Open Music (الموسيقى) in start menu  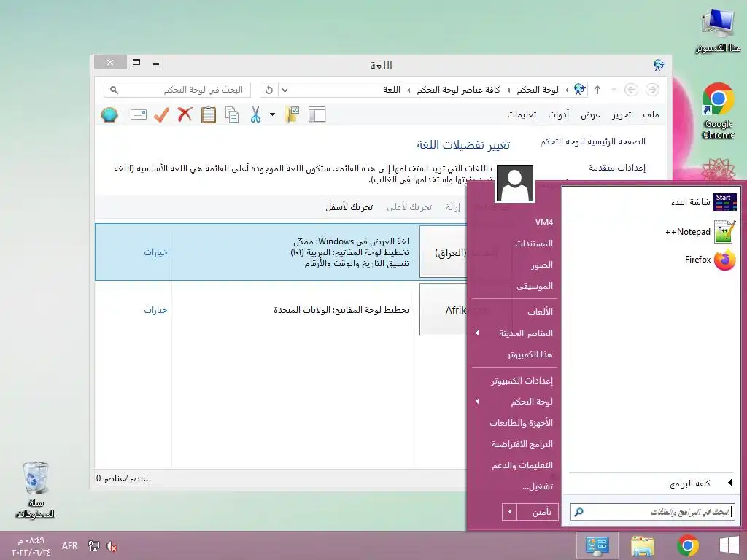click(x=535, y=286)
